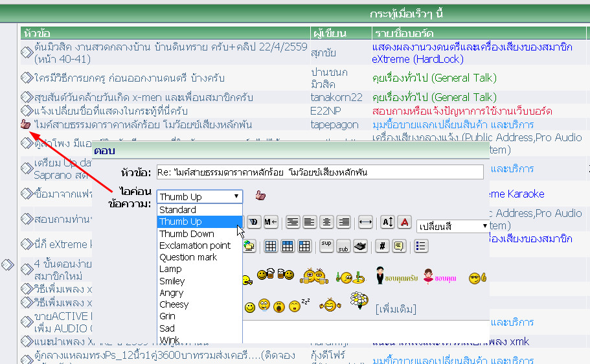The width and height of the screenshot is (590, 364).
Task: Open the ใครมีวิธีการยกครู topic
Action: (130, 78)
